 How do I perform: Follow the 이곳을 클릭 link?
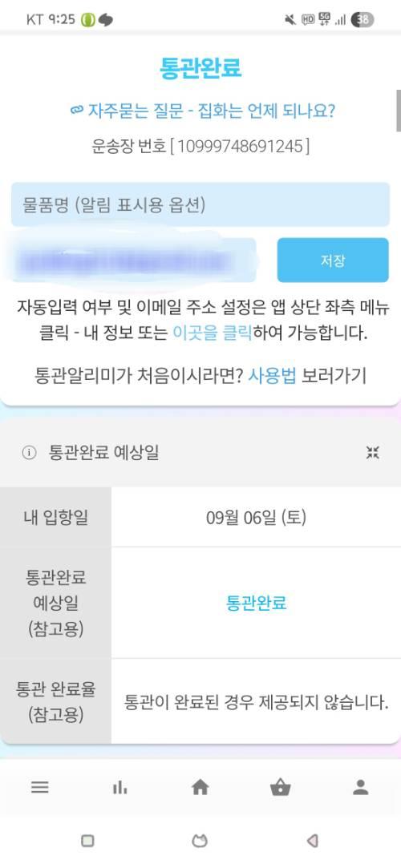point(213,333)
